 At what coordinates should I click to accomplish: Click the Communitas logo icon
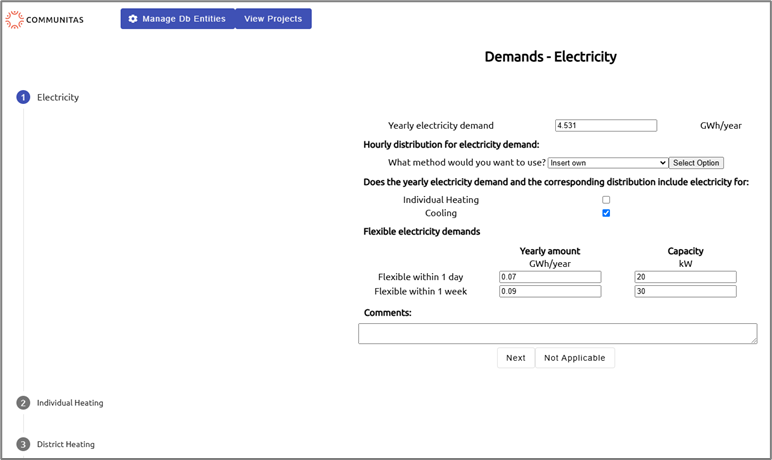pos(14,19)
